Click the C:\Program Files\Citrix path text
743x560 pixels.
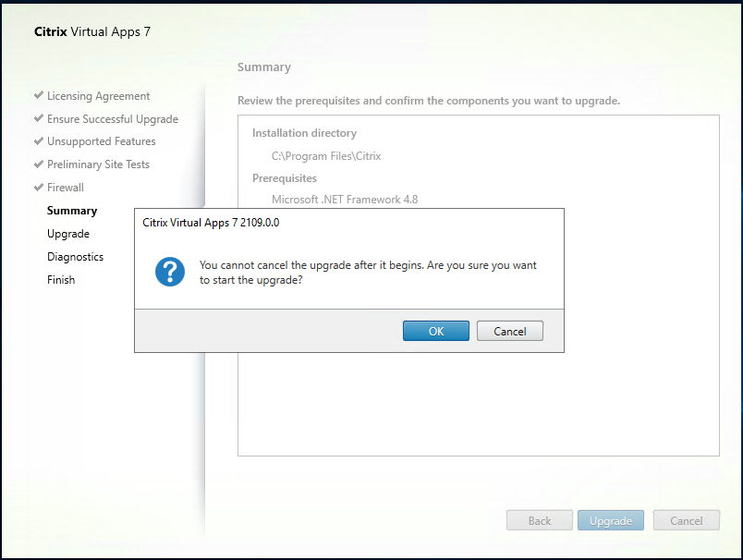[x=326, y=156]
